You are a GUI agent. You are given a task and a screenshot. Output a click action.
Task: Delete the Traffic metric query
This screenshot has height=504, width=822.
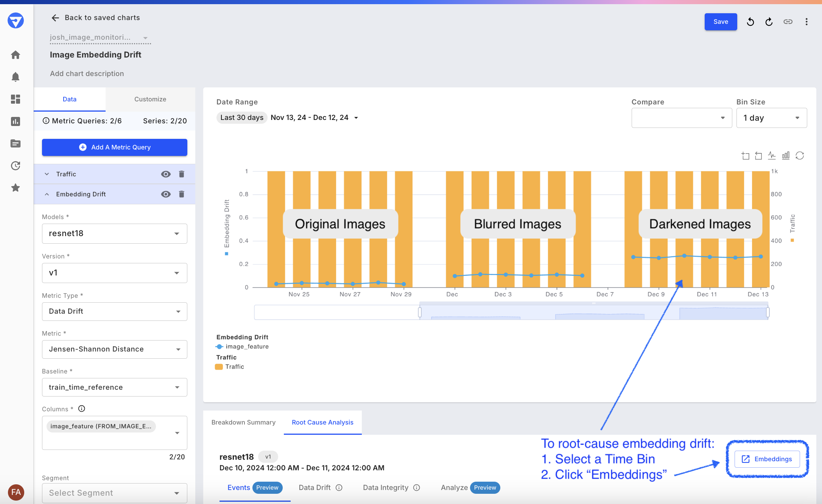(x=182, y=174)
